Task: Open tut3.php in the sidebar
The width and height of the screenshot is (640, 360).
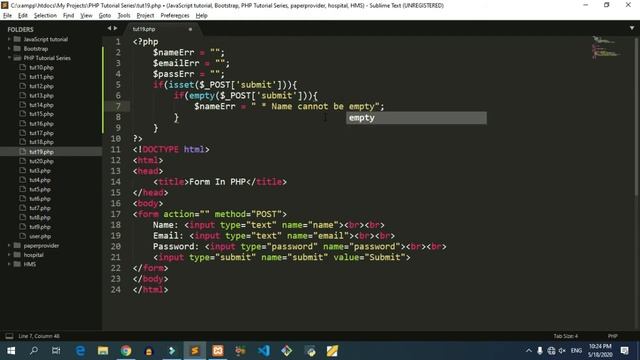Action: (x=40, y=170)
